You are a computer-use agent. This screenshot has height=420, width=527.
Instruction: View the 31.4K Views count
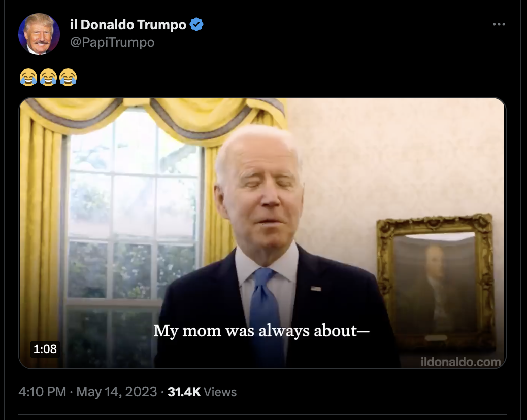tap(202, 392)
